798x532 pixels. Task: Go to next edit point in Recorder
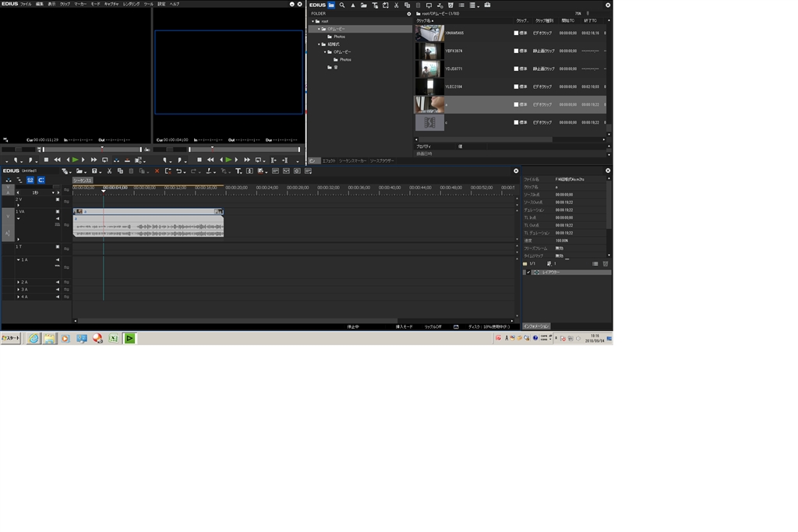pyautogui.click(x=284, y=160)
